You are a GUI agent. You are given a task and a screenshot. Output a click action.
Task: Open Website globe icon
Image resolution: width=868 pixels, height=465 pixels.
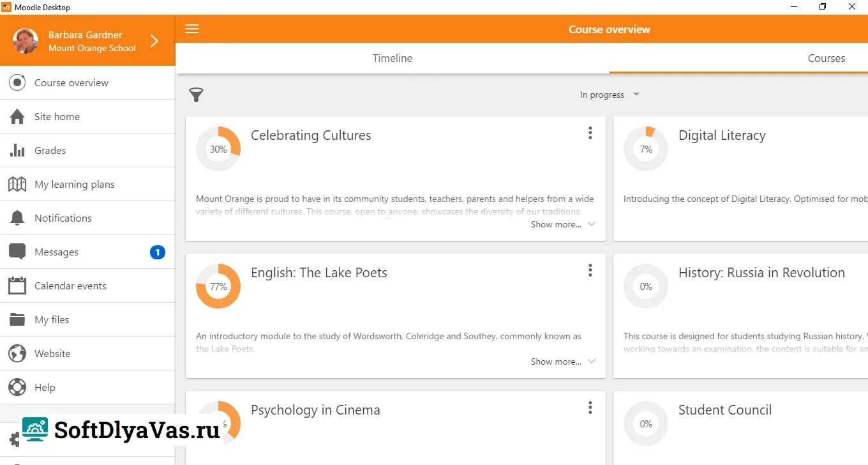click(x=17, y=354)
